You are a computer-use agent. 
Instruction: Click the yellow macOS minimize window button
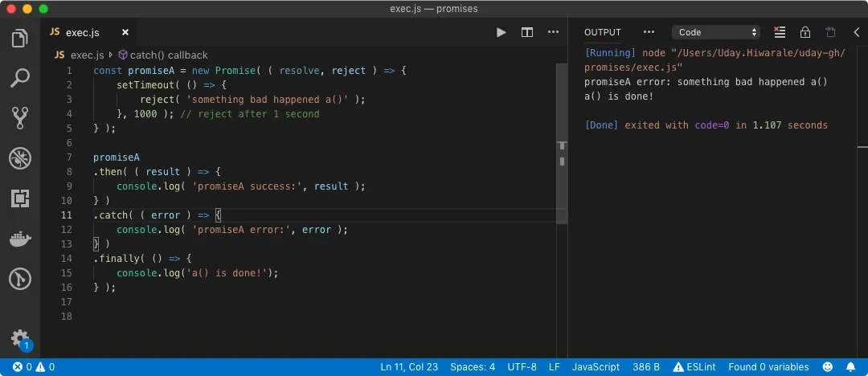(x=27, y=9)
